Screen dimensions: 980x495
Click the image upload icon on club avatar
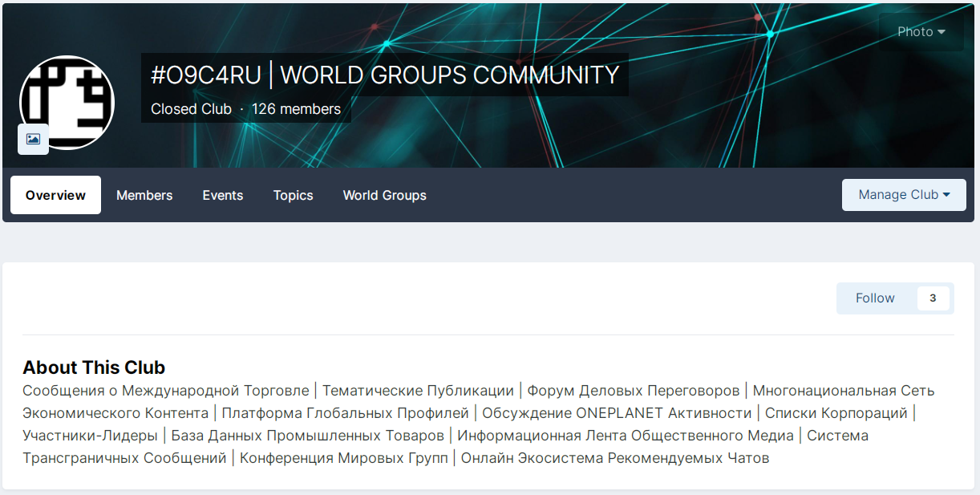pos(33,139)
